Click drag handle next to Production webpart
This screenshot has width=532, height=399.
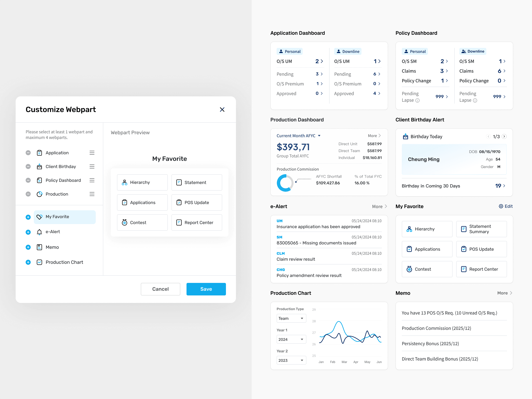pos(92,194)
